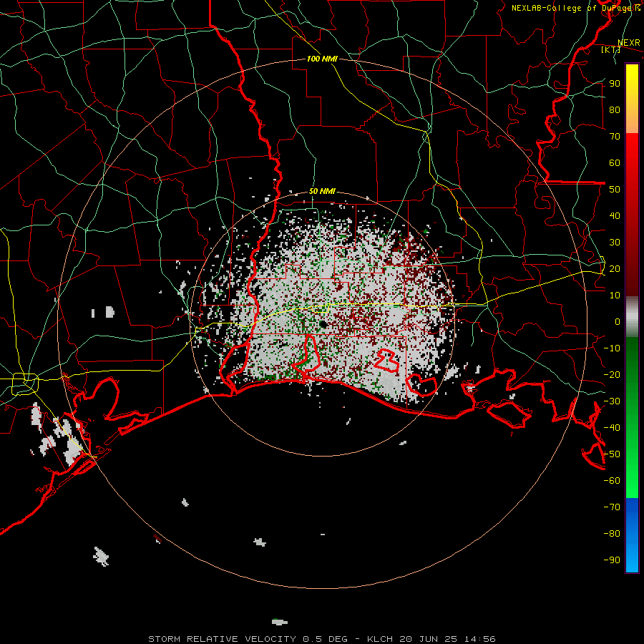Click the [KT] units label

coord(611,49)
